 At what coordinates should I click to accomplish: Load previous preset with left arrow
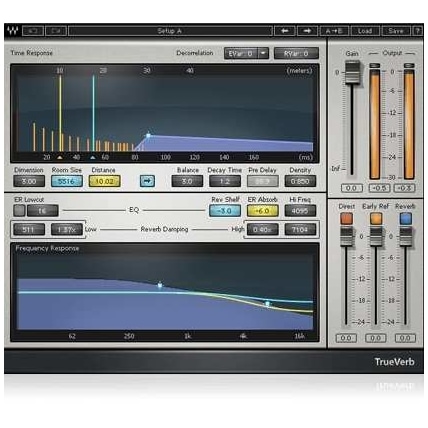(285, 31)
